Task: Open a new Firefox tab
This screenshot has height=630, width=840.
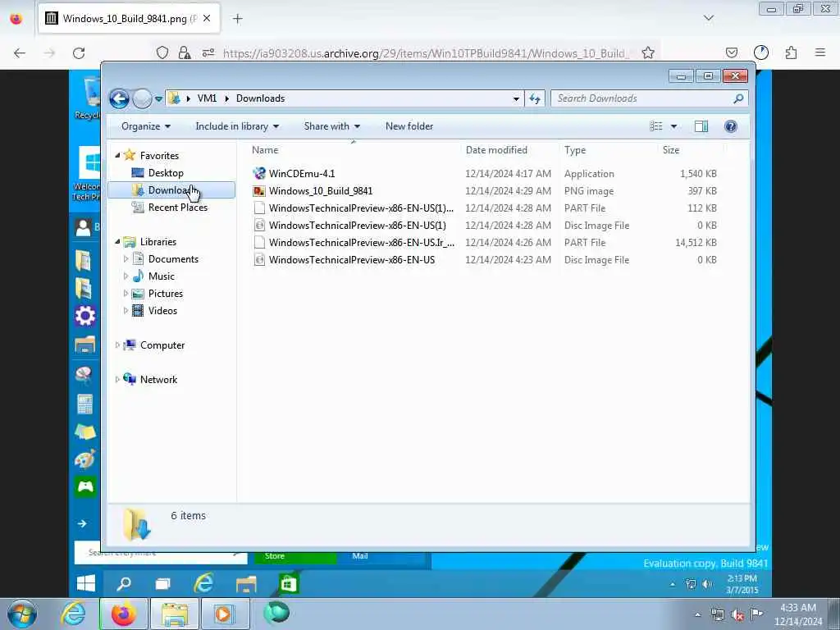Action: tap(237, 19)
